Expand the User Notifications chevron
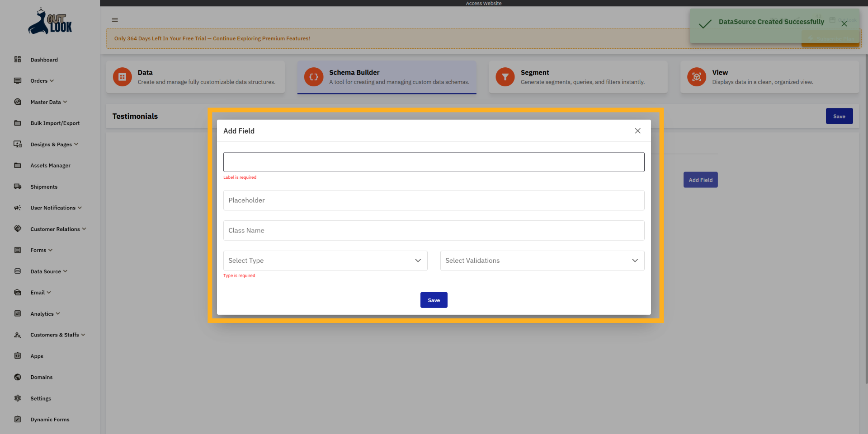The image size is (868, 434). (x=80, y=208)
